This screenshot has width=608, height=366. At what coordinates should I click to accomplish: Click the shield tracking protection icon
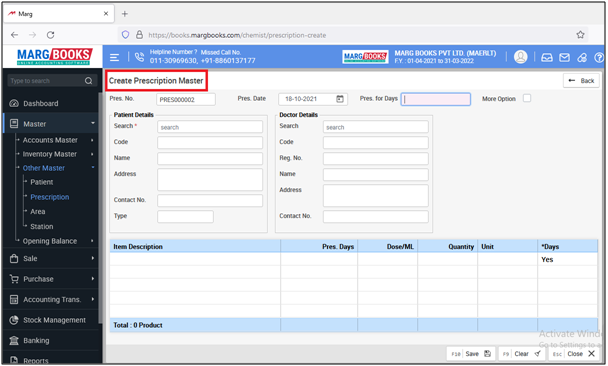125,35
